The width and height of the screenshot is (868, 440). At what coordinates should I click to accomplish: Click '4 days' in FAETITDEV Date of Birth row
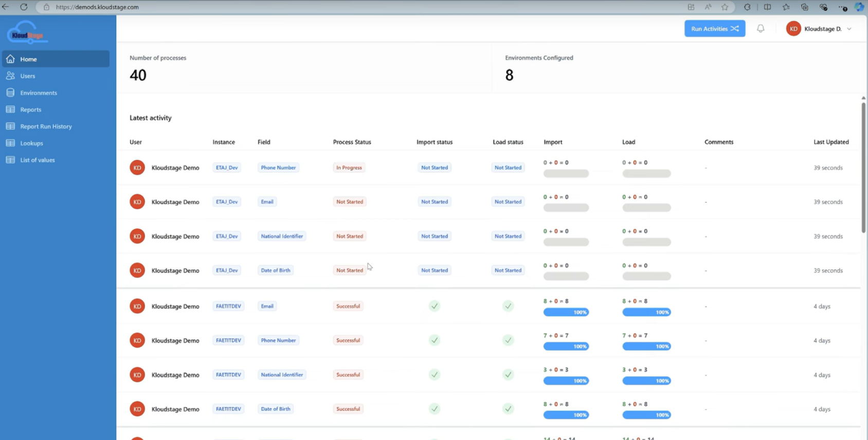click(x=822, y=409)
